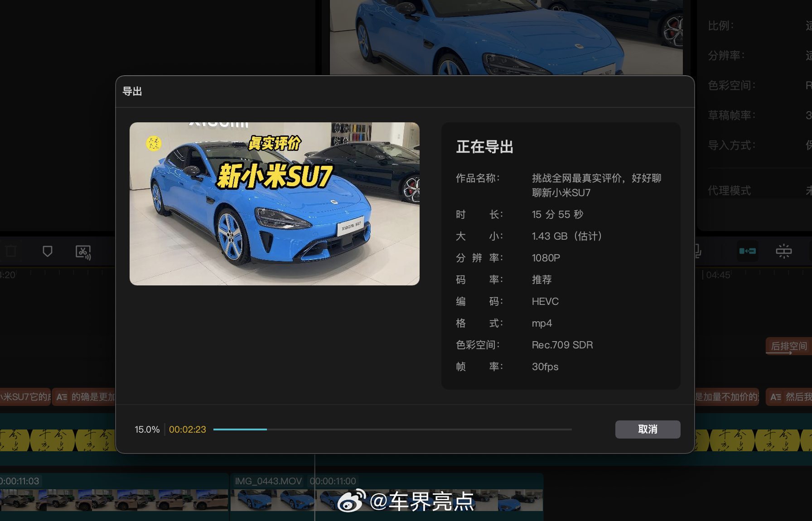Image resolution: width=812 pixels, height=521 pixels.
Task: Click the bitrate value 推荐
Action: click(542, 280)
